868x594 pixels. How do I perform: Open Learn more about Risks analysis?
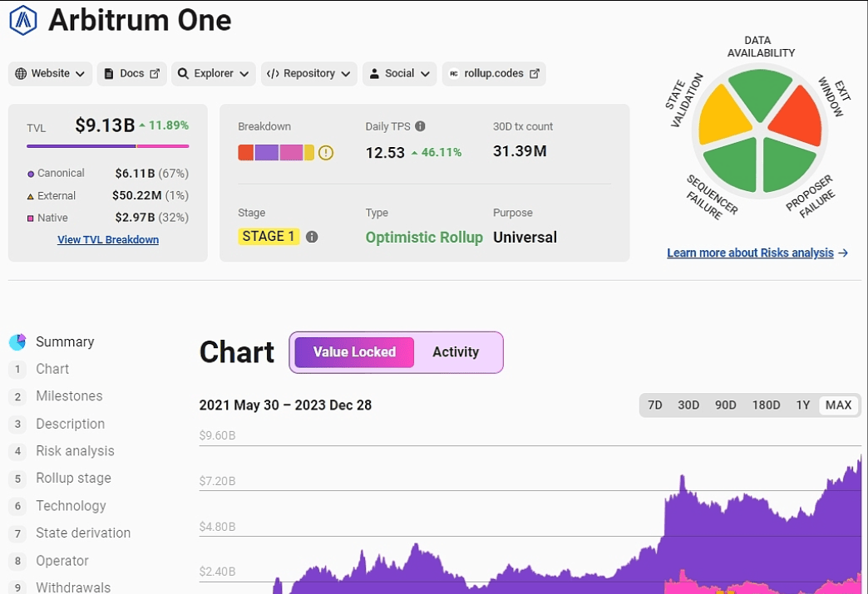(x=757, y=253)
